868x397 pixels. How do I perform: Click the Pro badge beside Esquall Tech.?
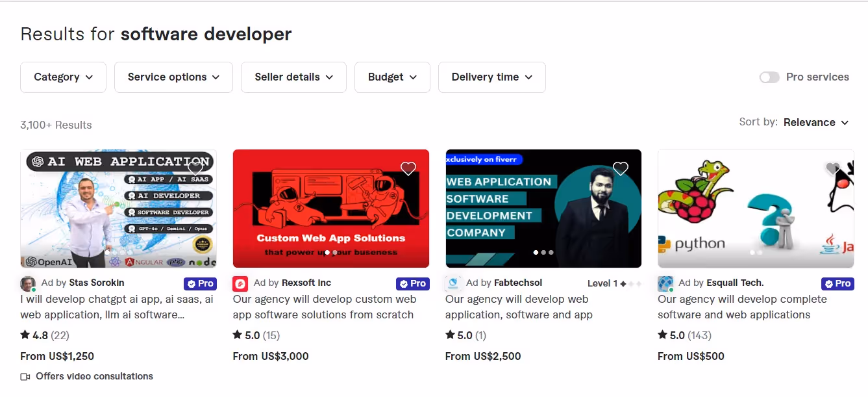click(x=837, y=283)
